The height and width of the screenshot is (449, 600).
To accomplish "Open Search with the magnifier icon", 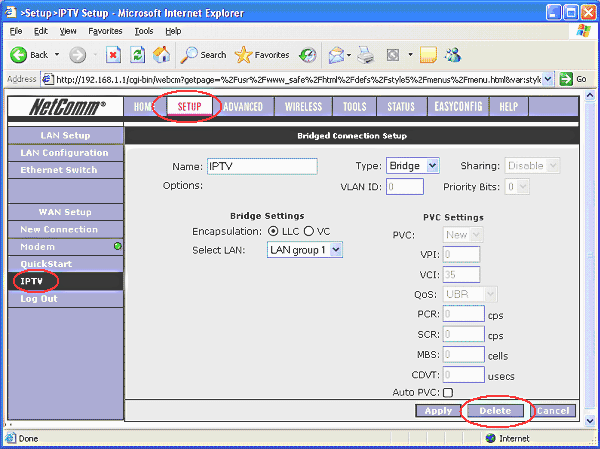I will point(189,55).
